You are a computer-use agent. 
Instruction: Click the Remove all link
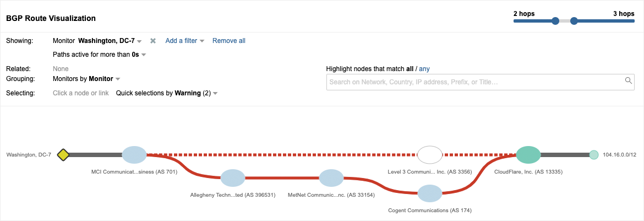tap(229, 41)
